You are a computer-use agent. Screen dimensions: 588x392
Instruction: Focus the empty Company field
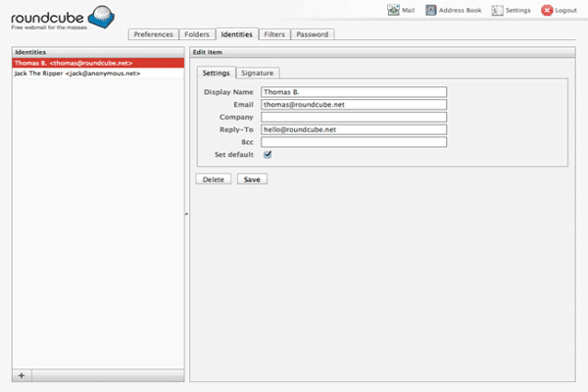tap(353, 117)
